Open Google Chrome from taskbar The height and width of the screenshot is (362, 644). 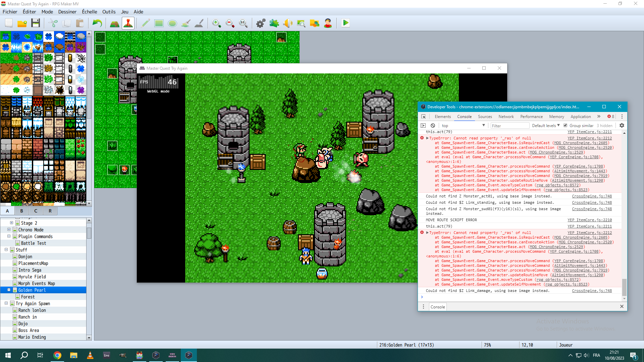[57, 355]
